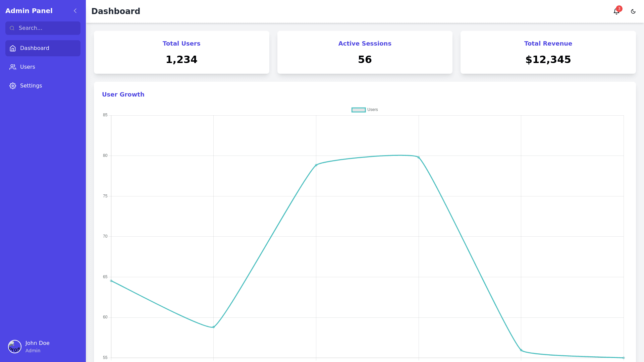The width and height of the screenshot is (644, 362).
Task: Click the Users legend label
Action: pyautogui.click(x=372, y=110)
